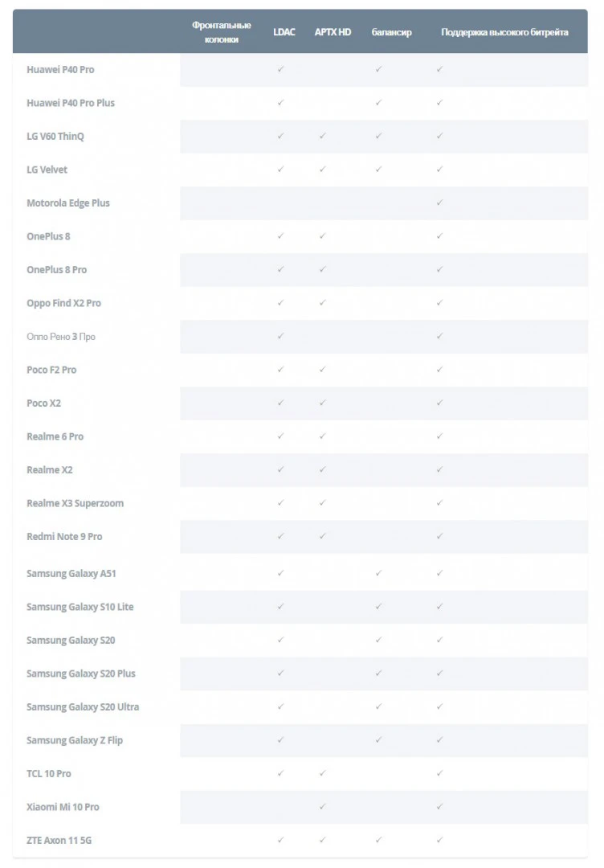Click the APTX HD column header
This screenshot has width=604, height=868.
coord(333,33)
